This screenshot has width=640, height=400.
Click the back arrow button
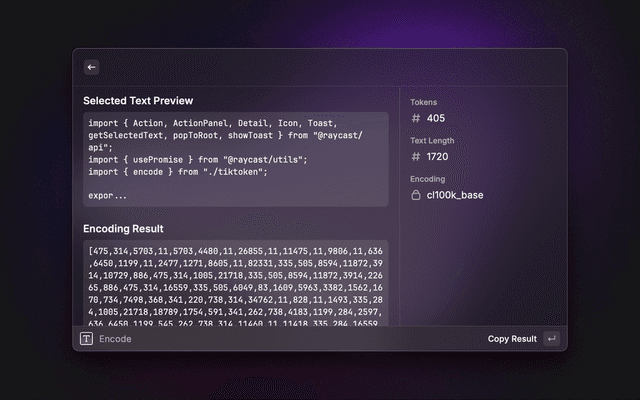91,67
